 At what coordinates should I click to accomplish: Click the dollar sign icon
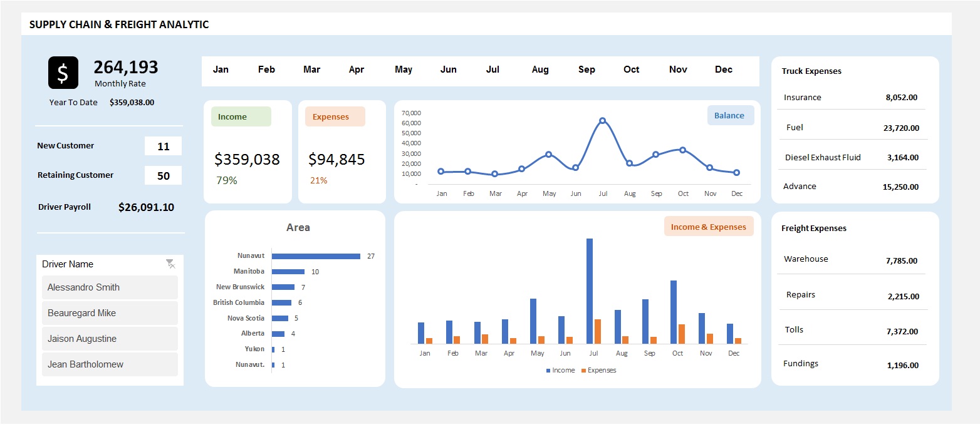pyautogui.click(x=63, y=73)
